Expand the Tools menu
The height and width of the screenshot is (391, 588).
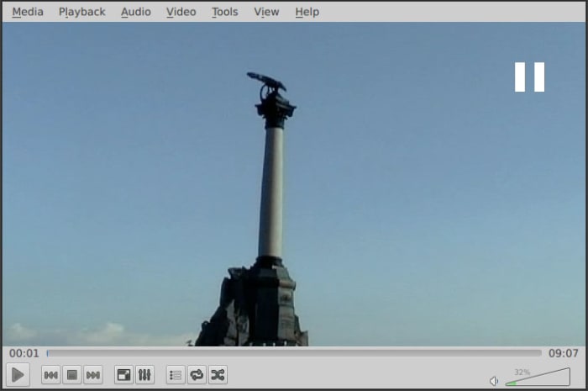click(224, 12)
